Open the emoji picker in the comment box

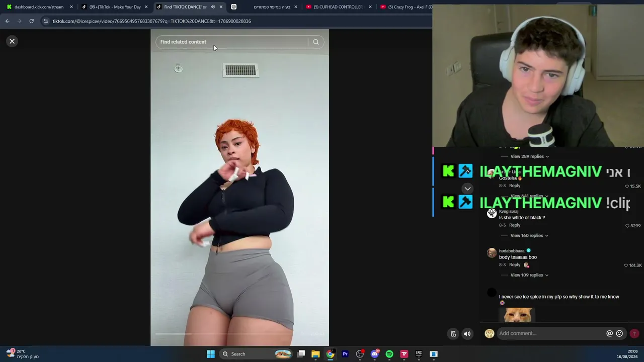click(x=619, y=333)
